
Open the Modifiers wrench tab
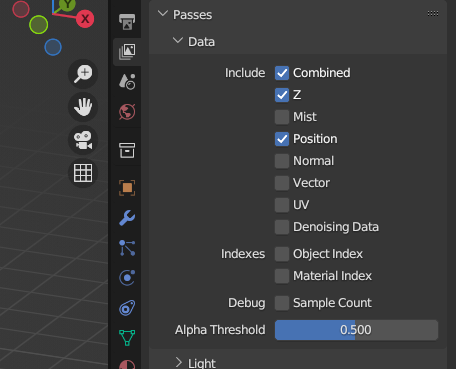127,218
